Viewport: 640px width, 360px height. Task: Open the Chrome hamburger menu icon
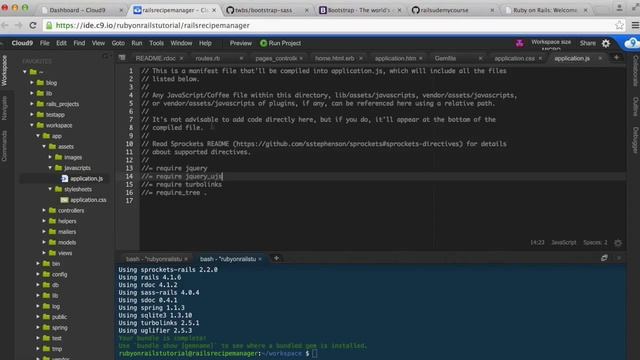coord(635,25)
